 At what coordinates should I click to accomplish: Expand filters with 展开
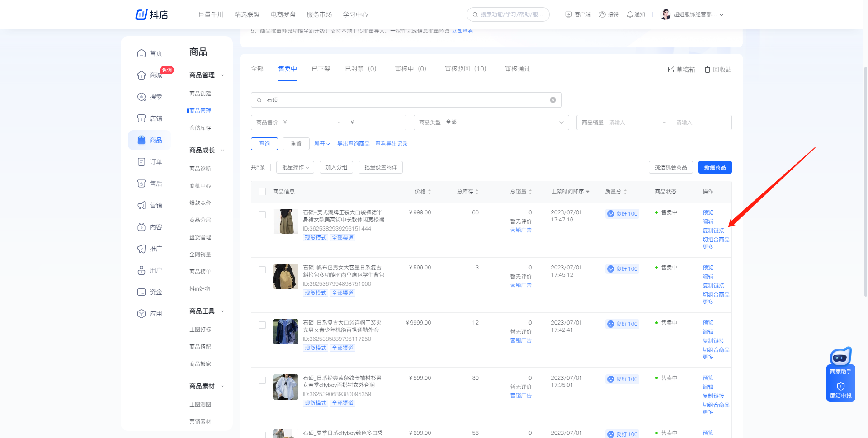click(x=322, y=144)
